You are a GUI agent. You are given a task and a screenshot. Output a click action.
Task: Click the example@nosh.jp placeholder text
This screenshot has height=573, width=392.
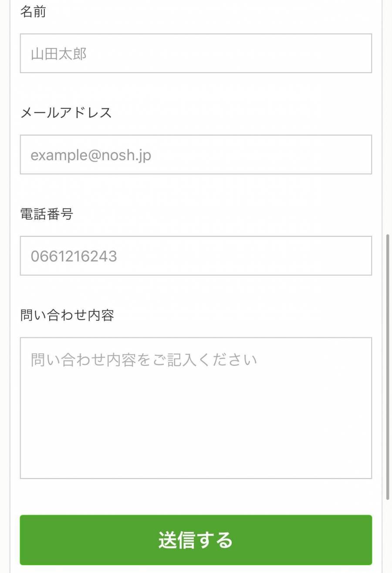click(x=91, y=155)
